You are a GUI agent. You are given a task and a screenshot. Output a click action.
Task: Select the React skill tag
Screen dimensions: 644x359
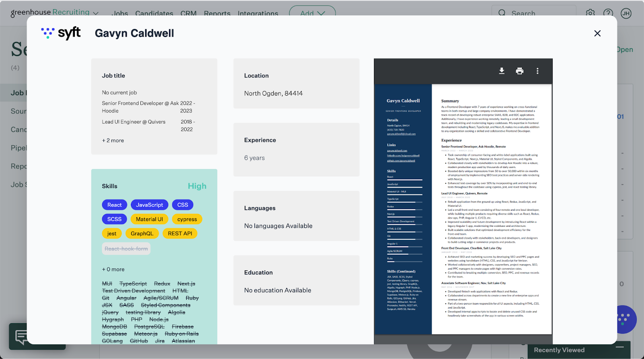coord(114,205)
